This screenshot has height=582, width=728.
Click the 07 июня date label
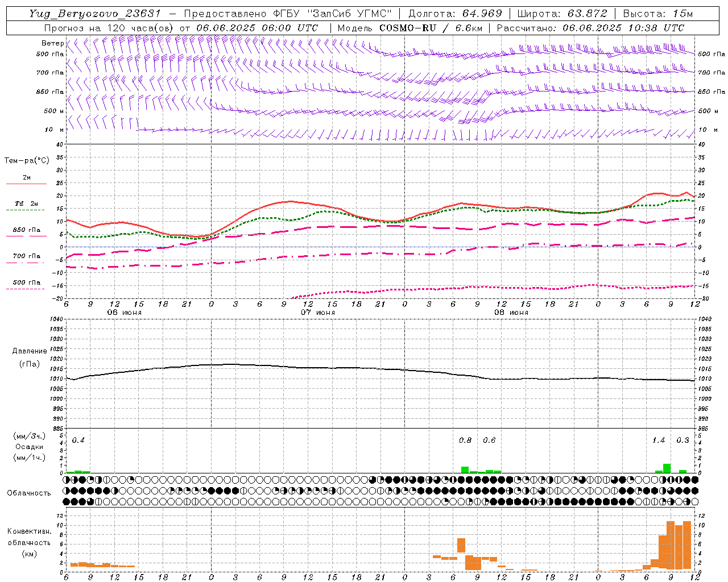[318, 313]
